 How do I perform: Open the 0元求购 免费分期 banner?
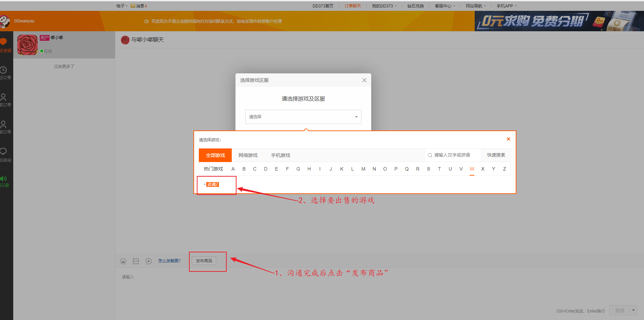[559, 21]
